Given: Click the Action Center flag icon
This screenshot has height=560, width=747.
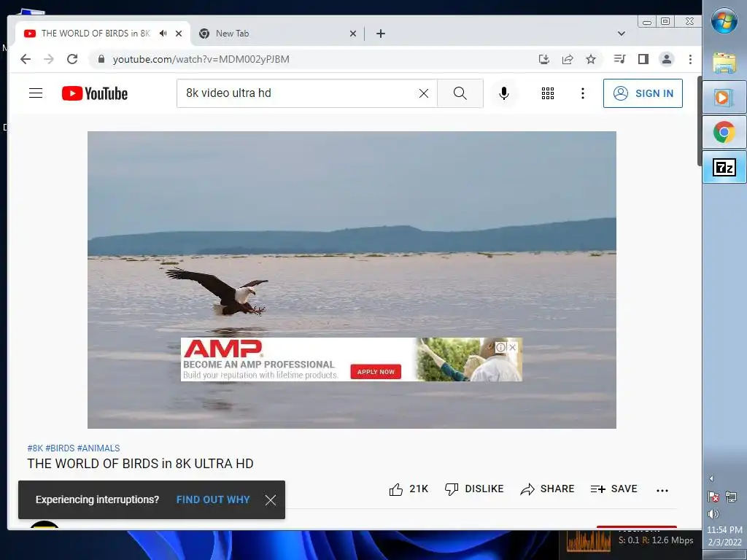Looking at the screenshot, I should (x=713, y=497).
